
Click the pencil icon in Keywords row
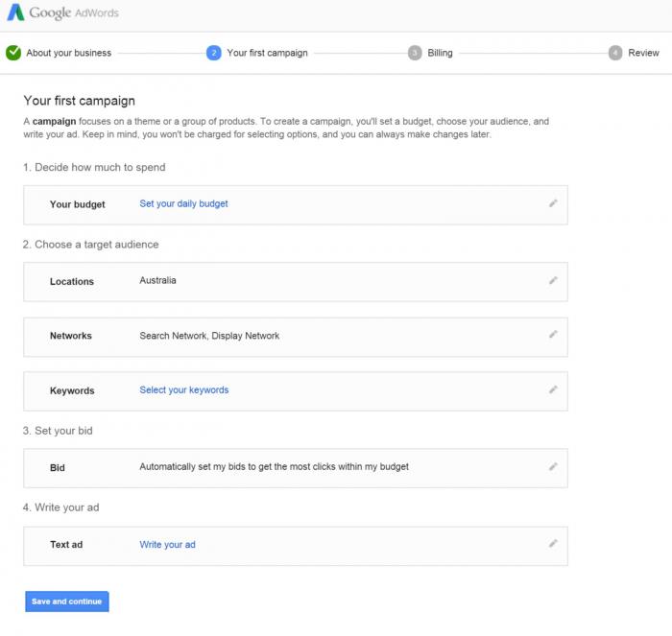553,389
